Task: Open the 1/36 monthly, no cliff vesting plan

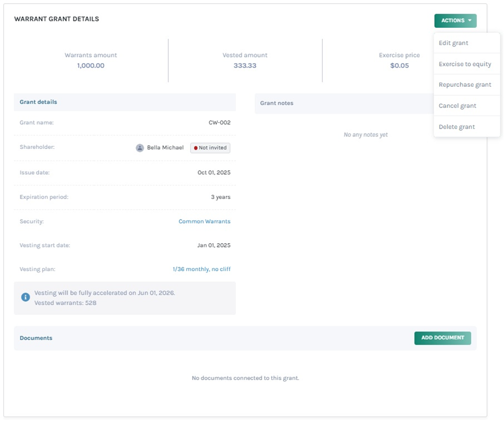Action: 201,269
